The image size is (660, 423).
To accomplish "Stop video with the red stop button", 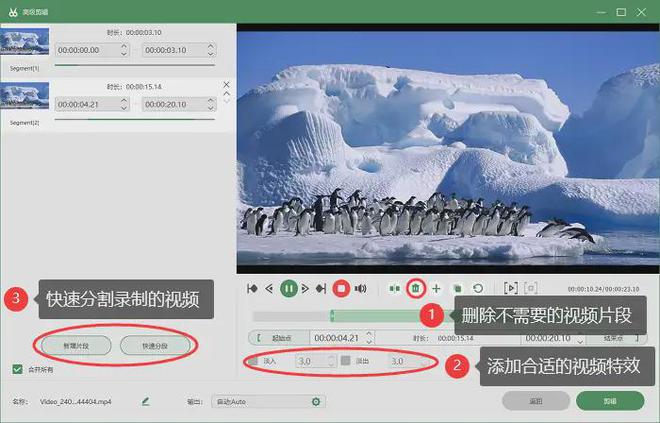I will coord(341,289).
